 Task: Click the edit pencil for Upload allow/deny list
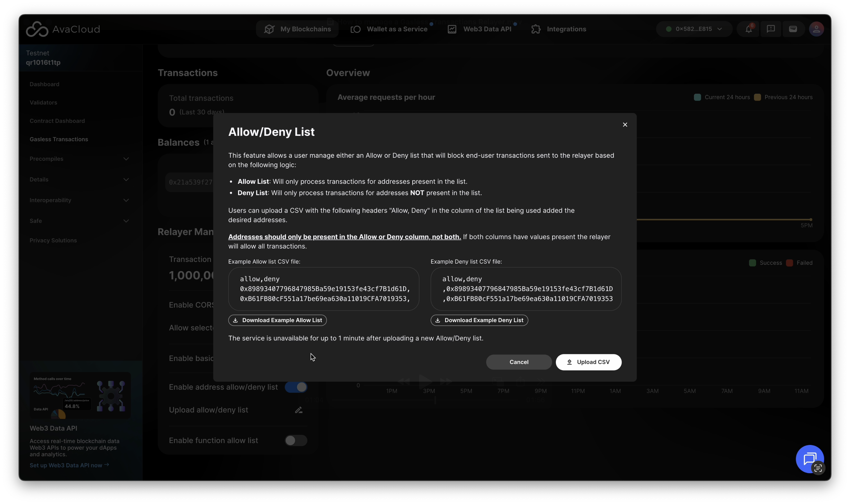(x=299, y=410)
